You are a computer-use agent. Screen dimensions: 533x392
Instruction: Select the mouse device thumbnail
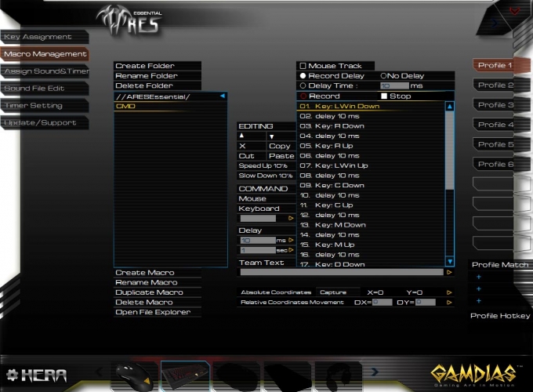[x=135, y=376]
